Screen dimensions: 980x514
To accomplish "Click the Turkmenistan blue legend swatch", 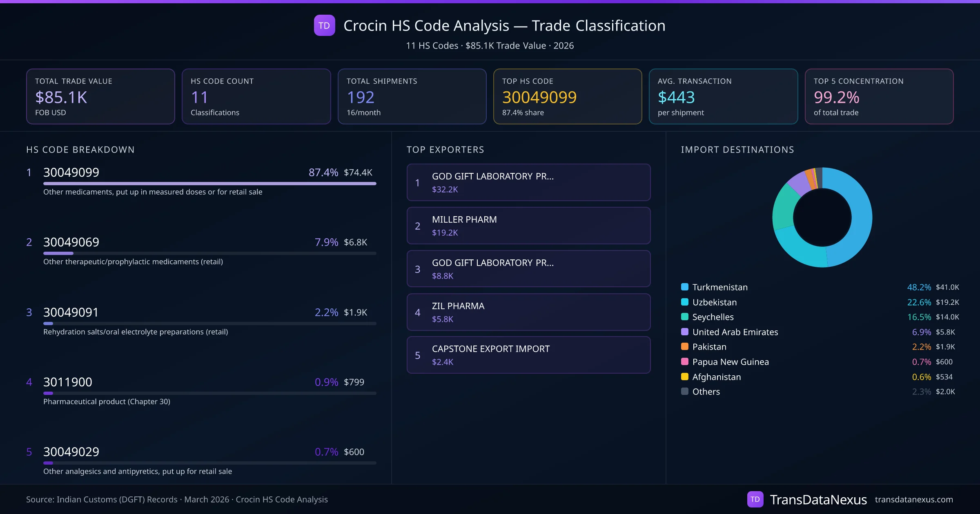I will [x=685, y=287].
